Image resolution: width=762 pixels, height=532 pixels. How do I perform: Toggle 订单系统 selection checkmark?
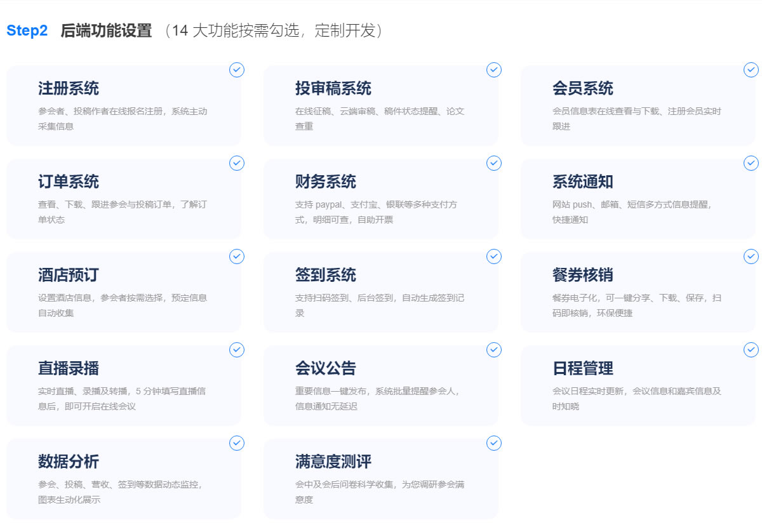(x=237, y=163)
